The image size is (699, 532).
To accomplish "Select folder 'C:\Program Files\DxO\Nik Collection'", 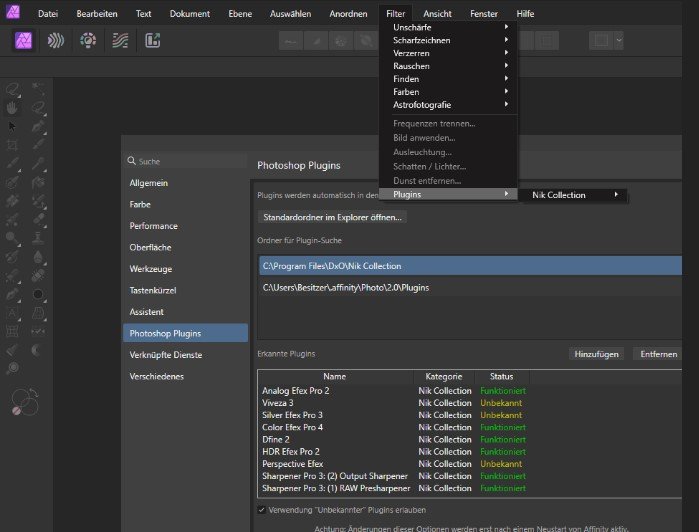I will (470, 266).
